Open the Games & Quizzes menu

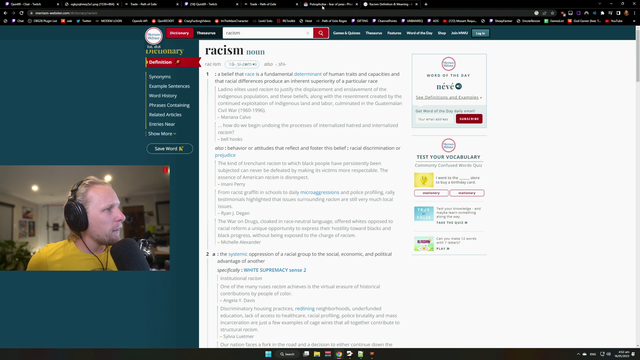tap(347, 33)
